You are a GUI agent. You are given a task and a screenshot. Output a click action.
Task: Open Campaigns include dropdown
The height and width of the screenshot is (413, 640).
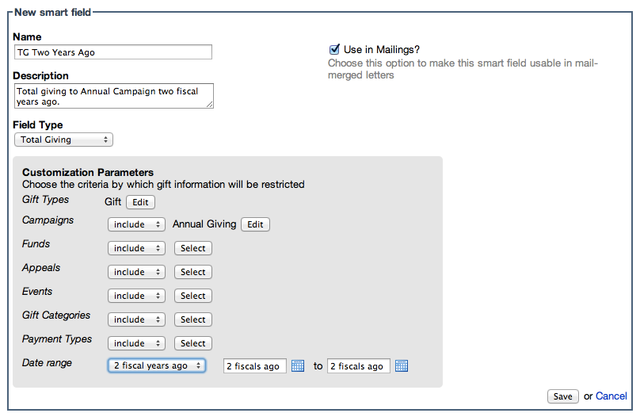(136, 224)
